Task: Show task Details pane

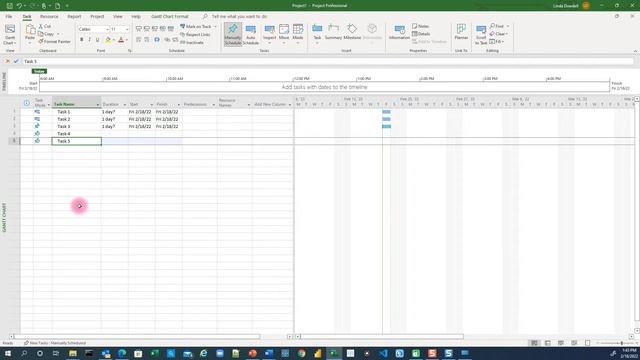Action: point(421,34)
